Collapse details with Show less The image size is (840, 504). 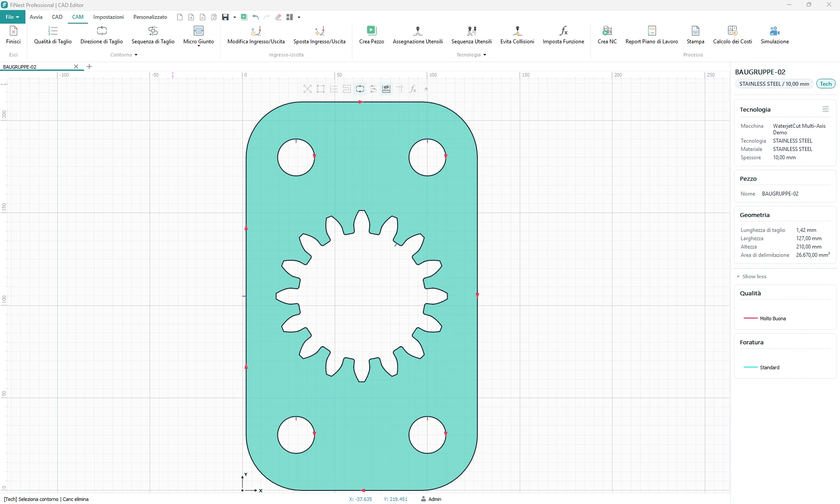pyautogui.click(x=752, y=276)
